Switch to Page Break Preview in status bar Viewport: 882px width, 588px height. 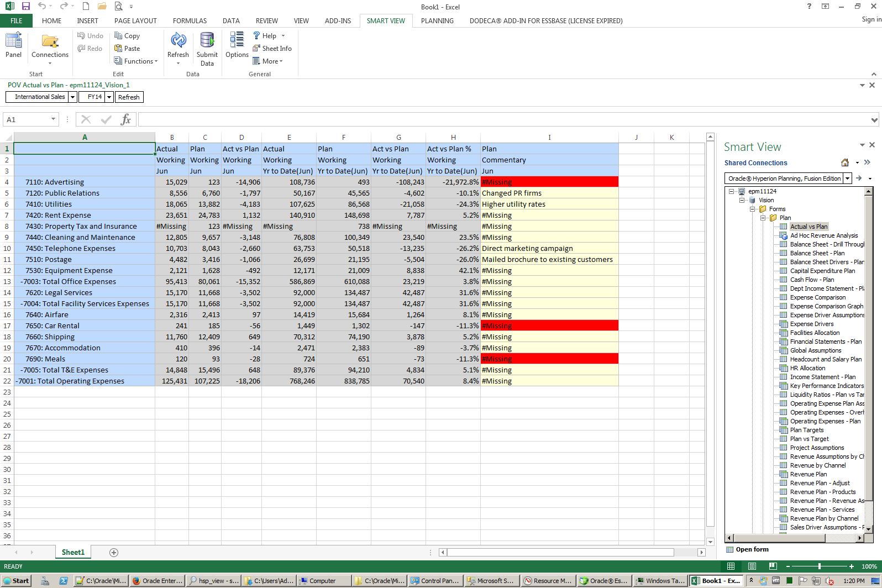pyautogui.click(x=773, y=566)
